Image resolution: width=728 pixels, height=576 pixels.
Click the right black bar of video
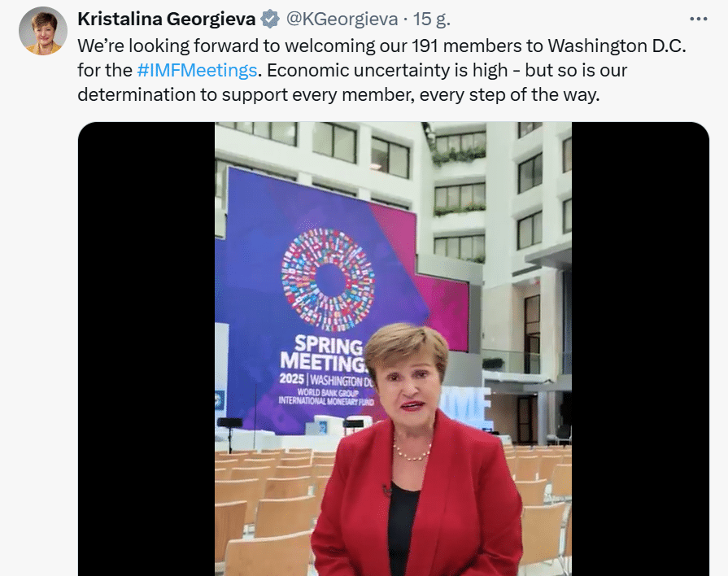pyautogui.click(x=640, y=348)
